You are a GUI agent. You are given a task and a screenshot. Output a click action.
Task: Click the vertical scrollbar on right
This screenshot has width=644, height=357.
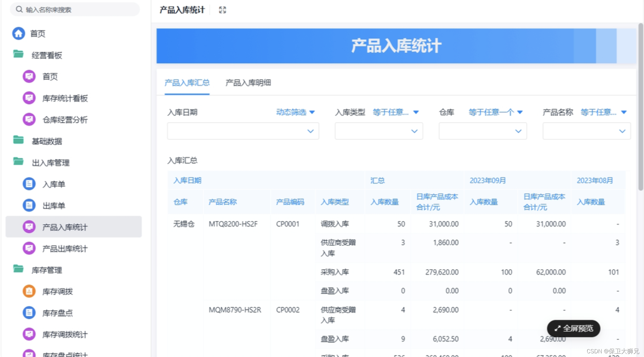[640, 107]
